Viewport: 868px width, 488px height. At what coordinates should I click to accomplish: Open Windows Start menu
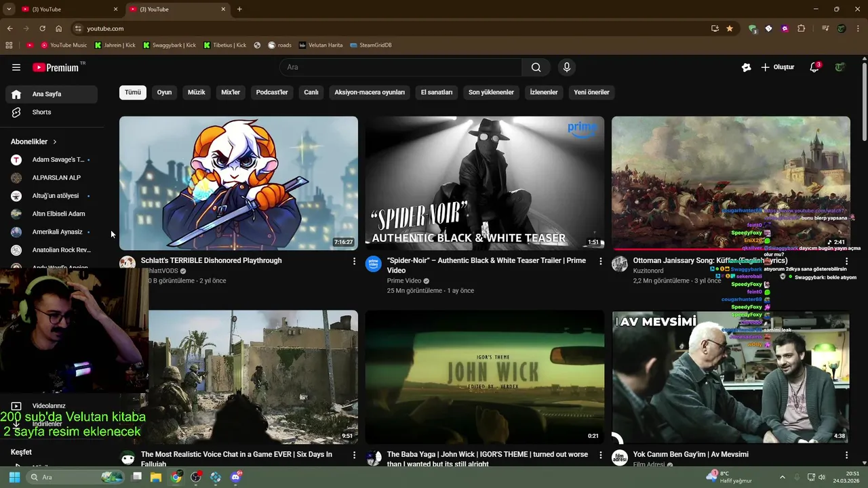(x=14, y=477)
